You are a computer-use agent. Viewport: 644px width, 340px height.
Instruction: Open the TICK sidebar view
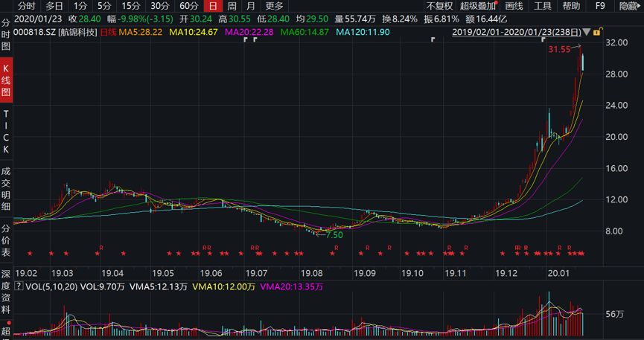click(x=7, y=131)
